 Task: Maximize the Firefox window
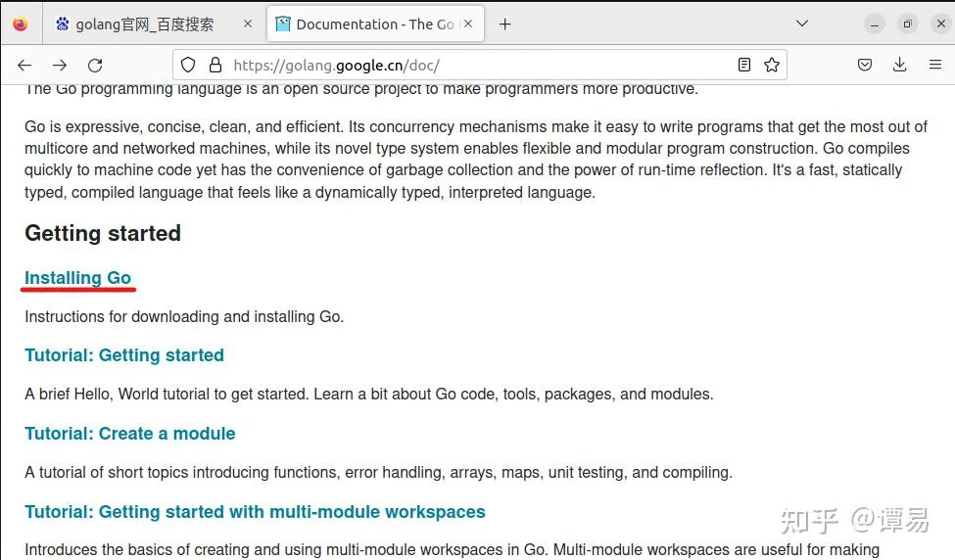pos(907,24)
